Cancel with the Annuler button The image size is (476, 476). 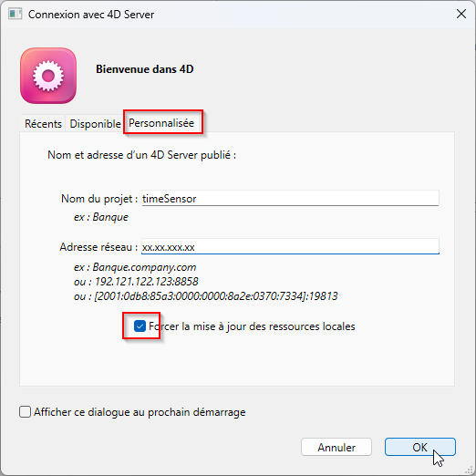coord(336,447)
